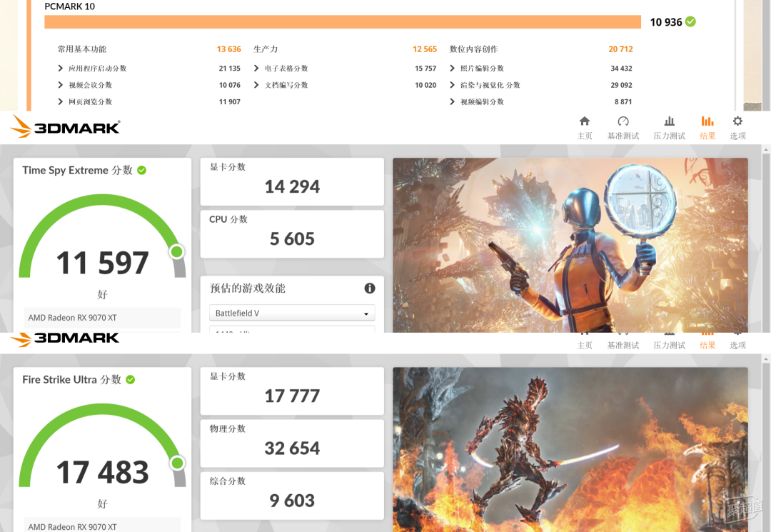
Task: Click the 生产力 heading
Action: tap(266, 49)
